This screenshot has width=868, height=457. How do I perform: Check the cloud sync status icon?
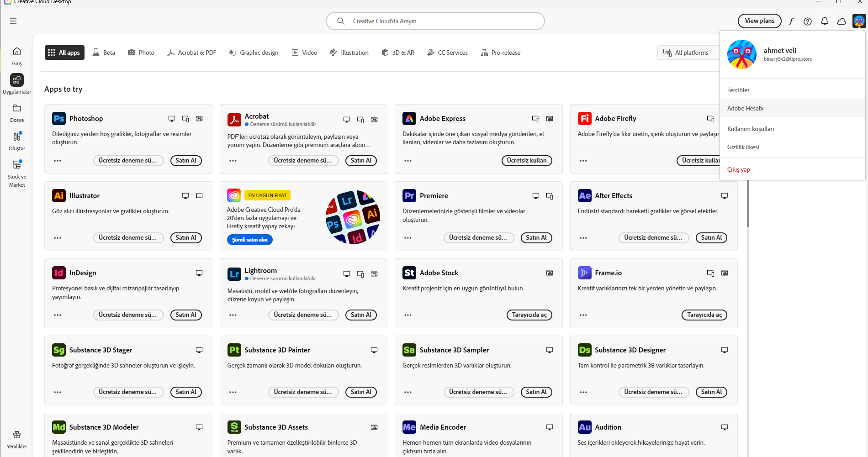(x=842, y=21)
